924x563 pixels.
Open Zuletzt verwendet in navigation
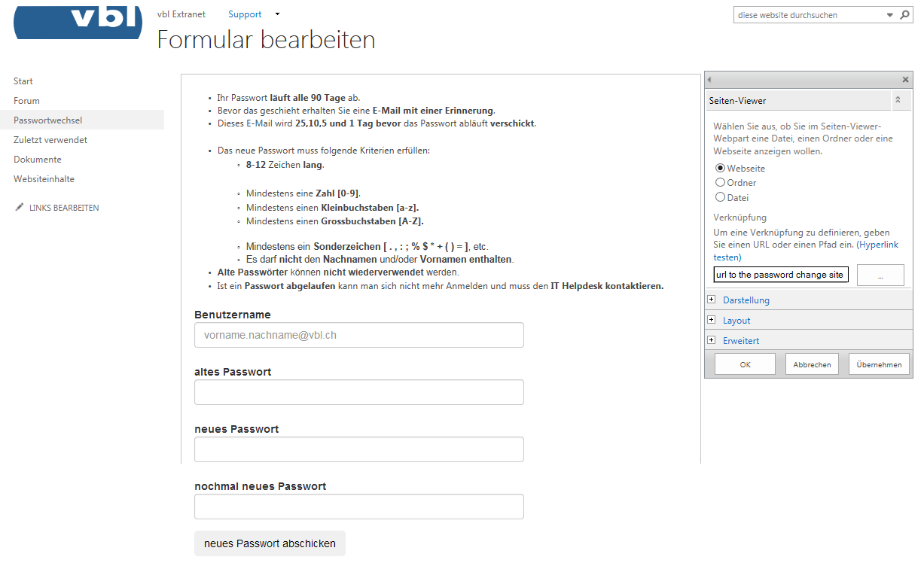click(50, 140)
